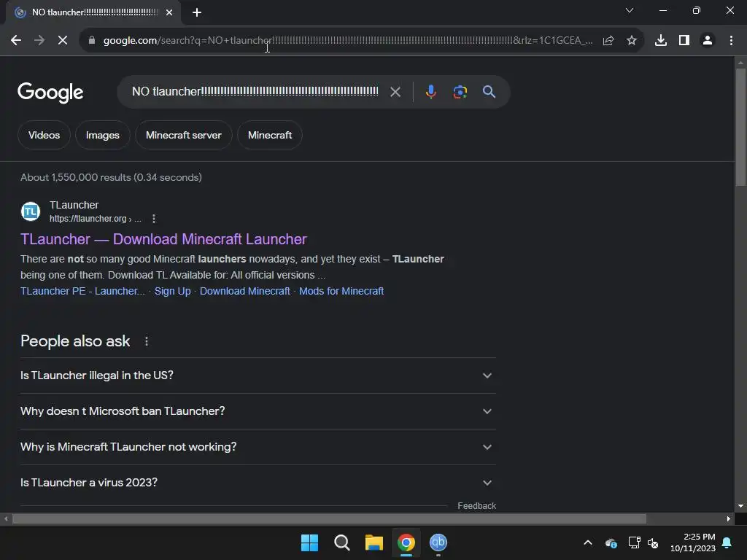Viewport: 747px width, 560px height.
Task: Click the Feedback link
Action: point(476,506)
